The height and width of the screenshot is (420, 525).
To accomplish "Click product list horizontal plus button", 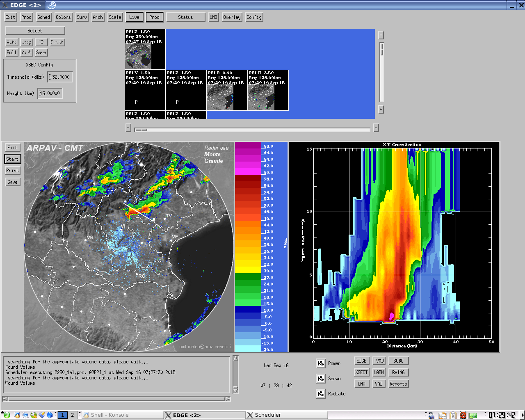I will point(376,128).
